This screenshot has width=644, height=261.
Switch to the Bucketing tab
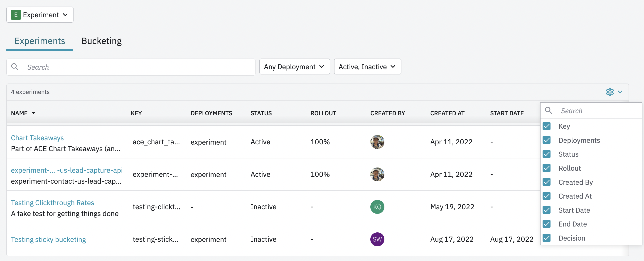coord(101,41)
